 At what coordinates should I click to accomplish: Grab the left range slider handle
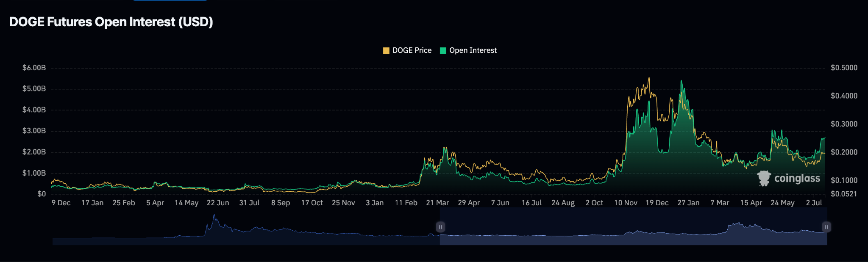(440, 227)
